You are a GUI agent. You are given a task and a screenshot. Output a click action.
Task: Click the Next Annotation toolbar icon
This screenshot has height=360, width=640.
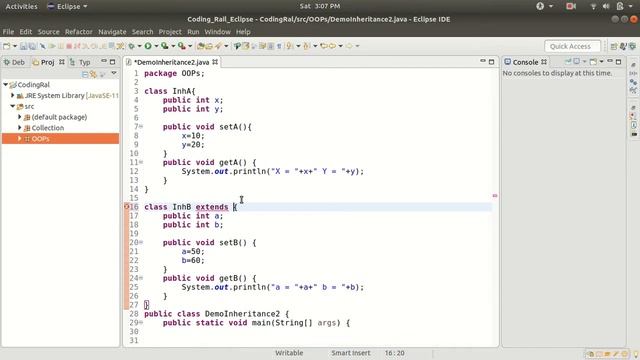pyautogui.click(x=290, y=46)
